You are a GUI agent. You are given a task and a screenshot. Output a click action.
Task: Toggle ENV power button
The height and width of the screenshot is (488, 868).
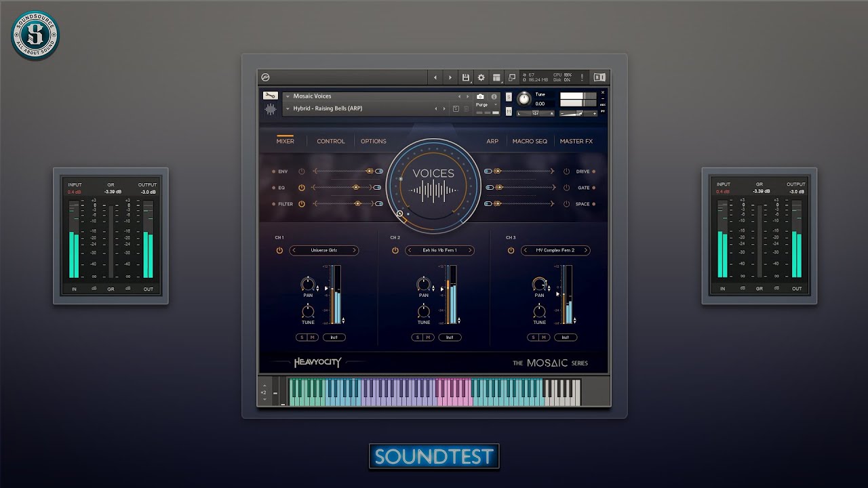[x=302, y=171]
